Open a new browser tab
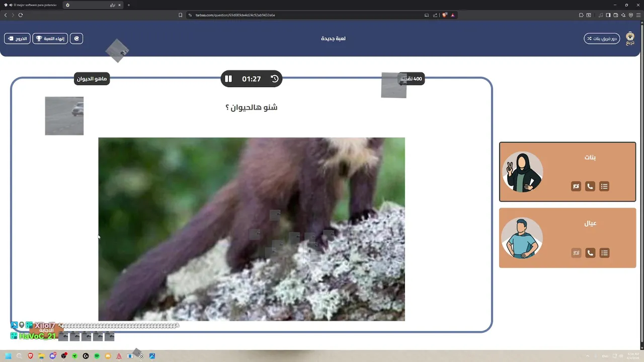 click(128, 5)
